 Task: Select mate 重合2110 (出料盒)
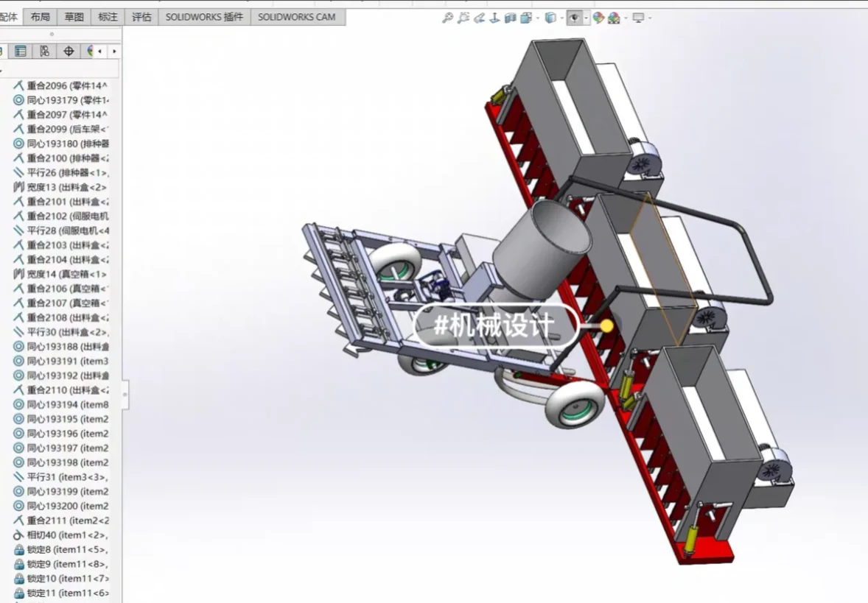pyautogui.click(x=60, y=390)
